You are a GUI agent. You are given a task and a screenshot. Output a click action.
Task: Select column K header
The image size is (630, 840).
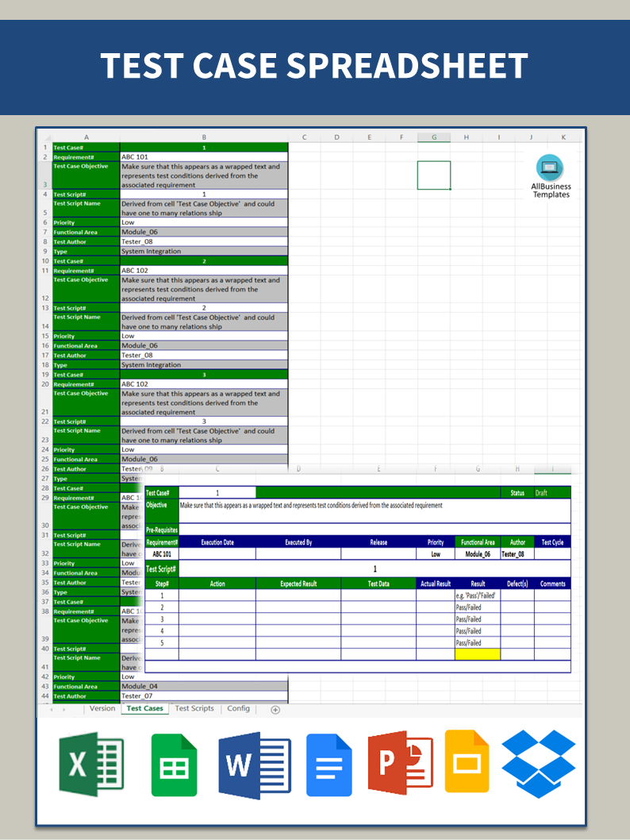pyautogui.click(x=563, y=137)
